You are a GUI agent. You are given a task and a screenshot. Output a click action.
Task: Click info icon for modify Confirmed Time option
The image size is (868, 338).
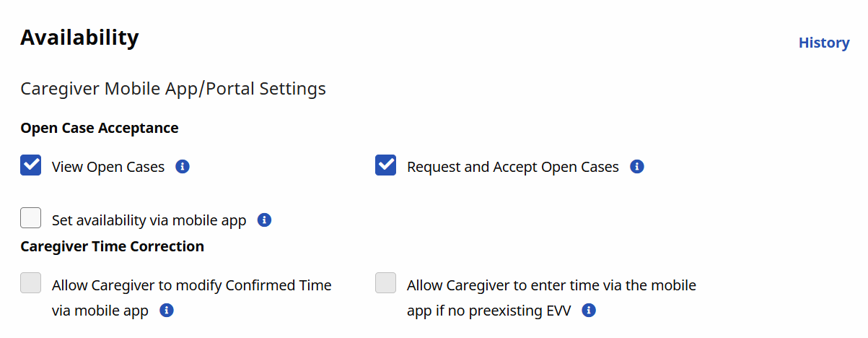(166, 311)
